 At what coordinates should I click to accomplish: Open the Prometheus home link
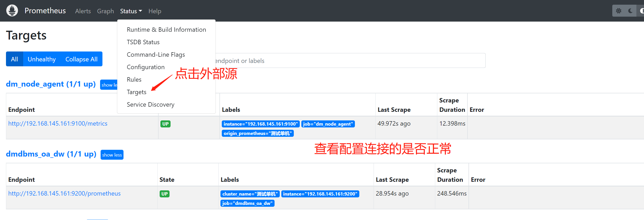click(45, 11)
